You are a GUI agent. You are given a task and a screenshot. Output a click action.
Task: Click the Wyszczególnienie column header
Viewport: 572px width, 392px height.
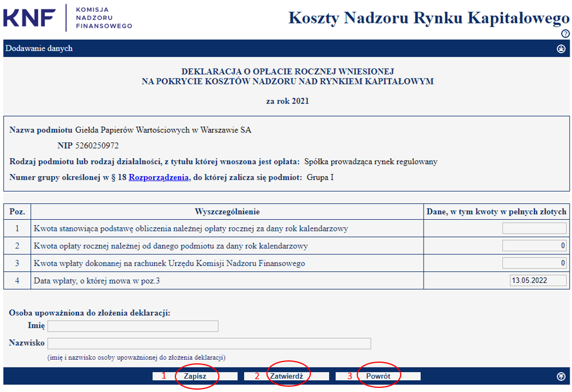227,212
